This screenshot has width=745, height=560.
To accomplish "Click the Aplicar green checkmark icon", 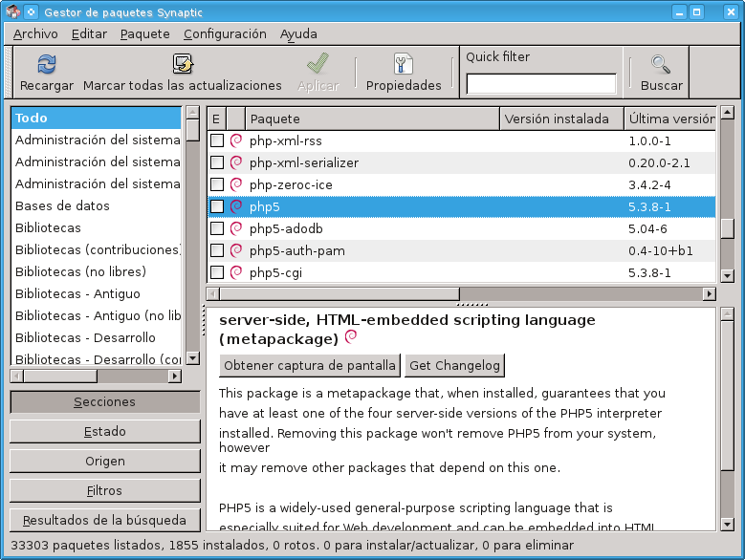I will tap(318, 64).
